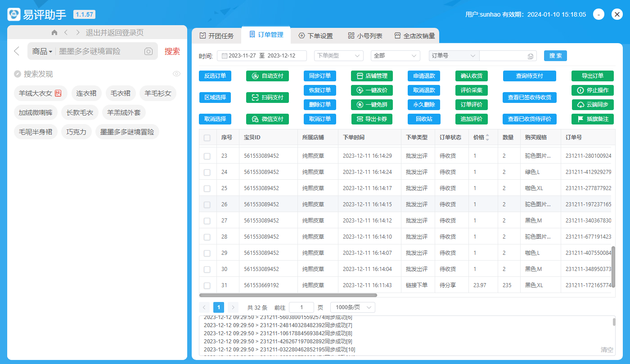Click 申请退款 apply refund button
630x364 pixels.
coord(424,76)
